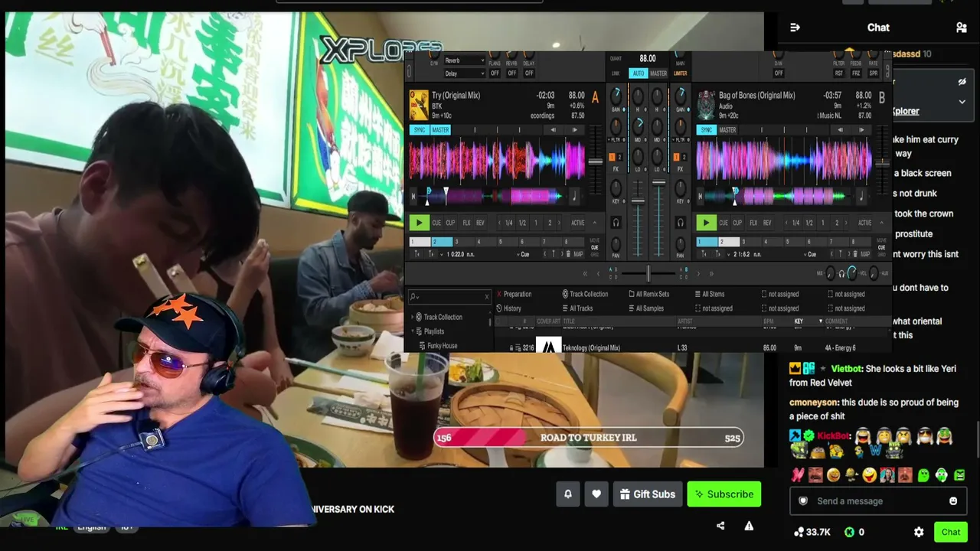Adjust the crossfader between decks
Screen dimensions: 980x551
648,273
